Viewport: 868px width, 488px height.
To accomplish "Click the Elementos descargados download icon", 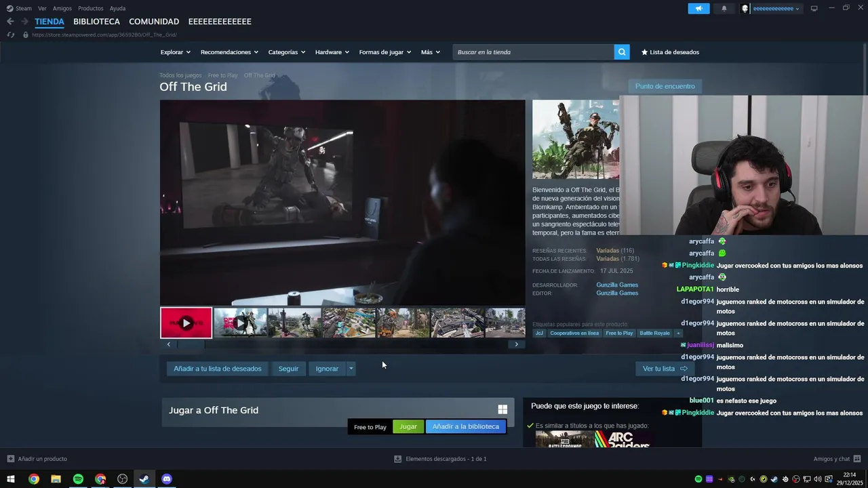I will pos(397,459).
